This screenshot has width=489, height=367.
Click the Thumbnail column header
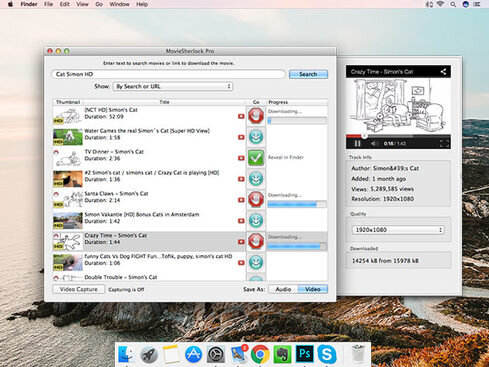(x=68, y=102)
